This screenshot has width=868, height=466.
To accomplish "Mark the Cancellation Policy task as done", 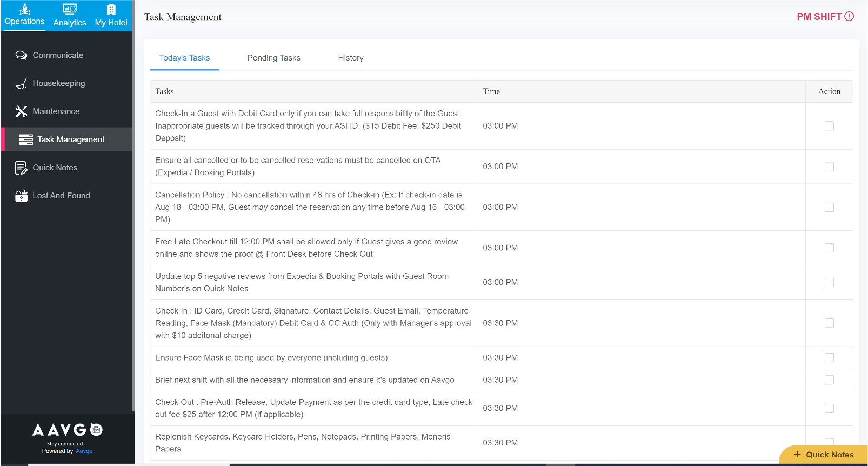I will (x=829, y=208).
